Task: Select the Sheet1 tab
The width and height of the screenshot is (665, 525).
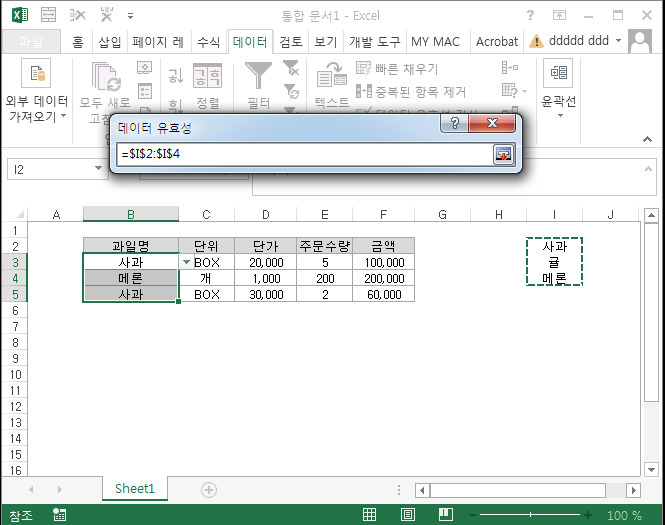Action: pyautogui.click(x=135, y=489)
